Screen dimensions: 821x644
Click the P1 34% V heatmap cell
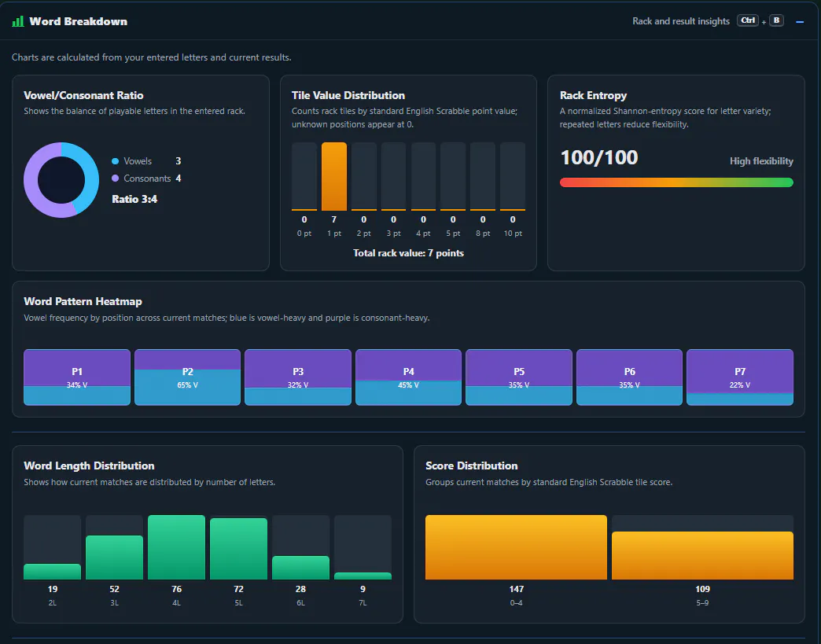pos(77,377)
